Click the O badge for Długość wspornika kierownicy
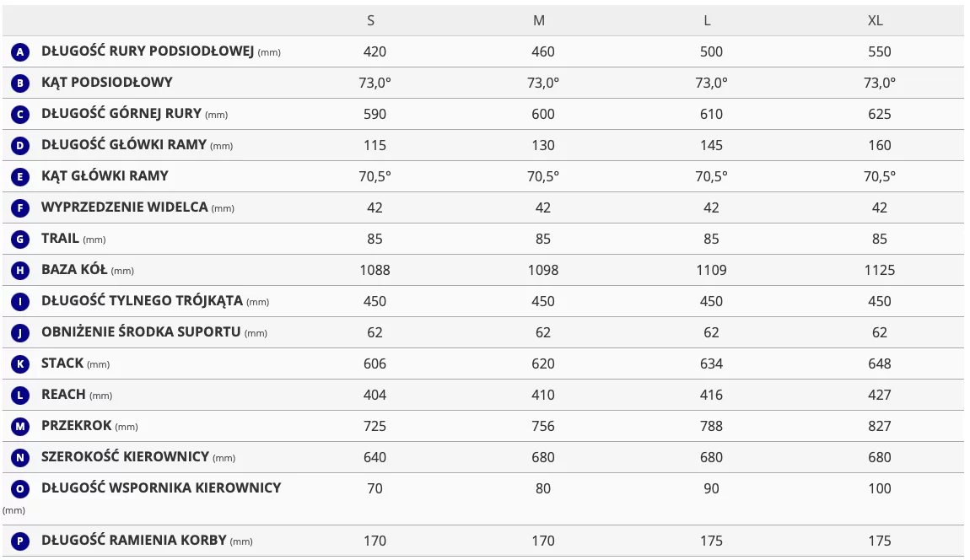 [20, 489]
